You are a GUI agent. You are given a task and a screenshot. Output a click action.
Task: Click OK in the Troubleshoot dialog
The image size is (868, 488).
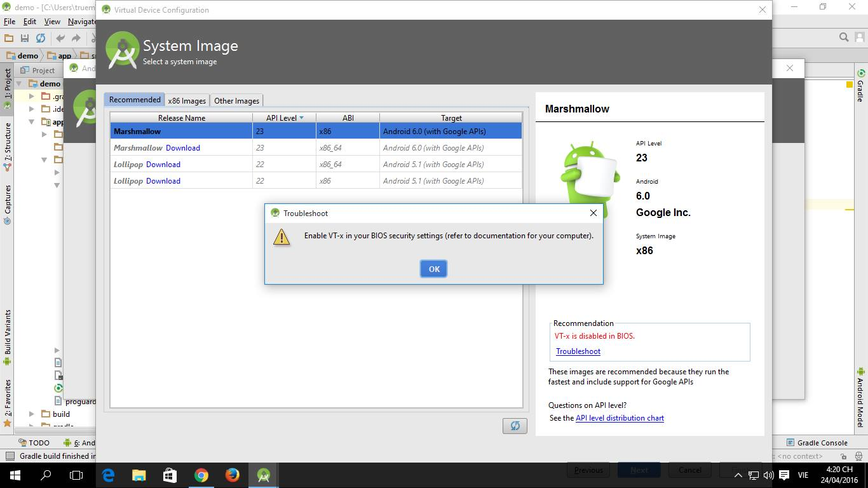coord(433,269)
